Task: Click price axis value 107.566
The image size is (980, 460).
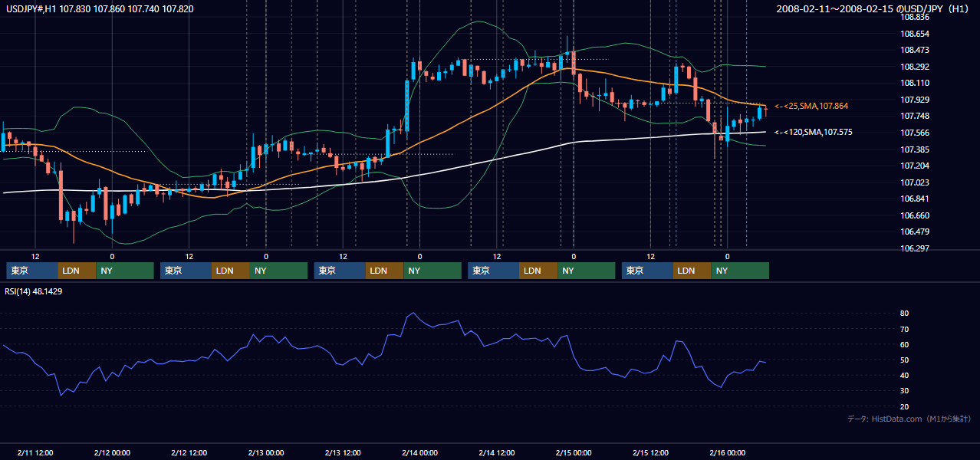Action: tap(916, 133)
